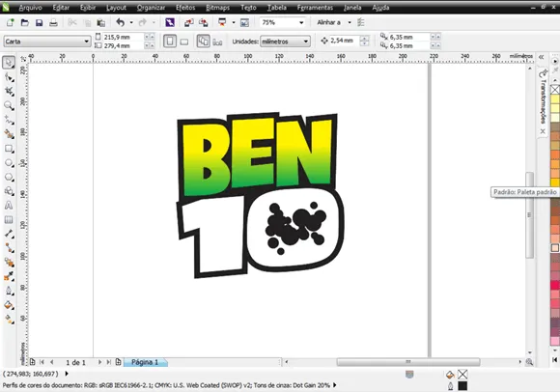
Task: Select the Fill bucket tool
Action: (x=9, y=305)
